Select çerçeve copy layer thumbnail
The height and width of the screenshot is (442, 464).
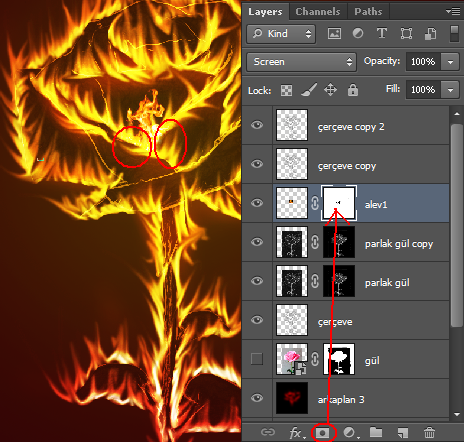pyautogui.click(x=292, y=164)
